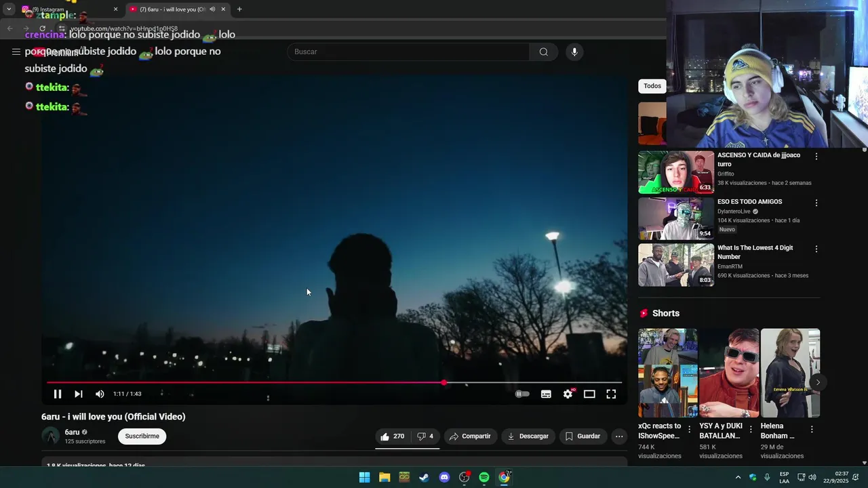This screenshot has width=868, height=488.
Task: Seek on the red video progress bar
Action: 334,383
